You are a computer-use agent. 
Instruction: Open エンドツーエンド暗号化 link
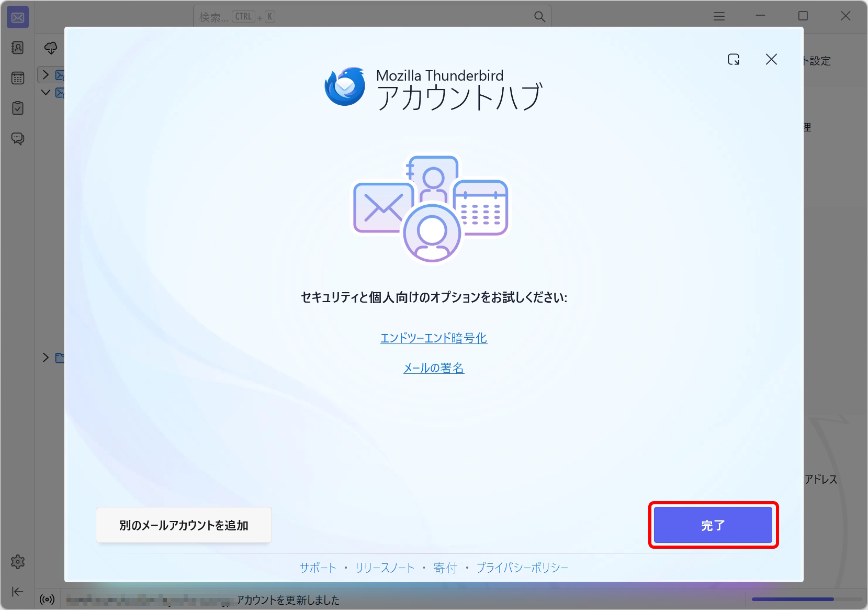434,338
